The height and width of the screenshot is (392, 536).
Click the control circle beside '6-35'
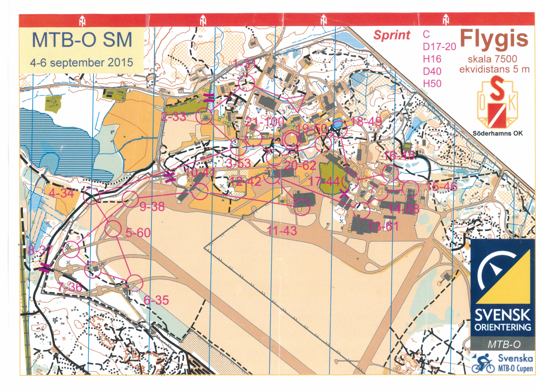(x=135, y=283)
